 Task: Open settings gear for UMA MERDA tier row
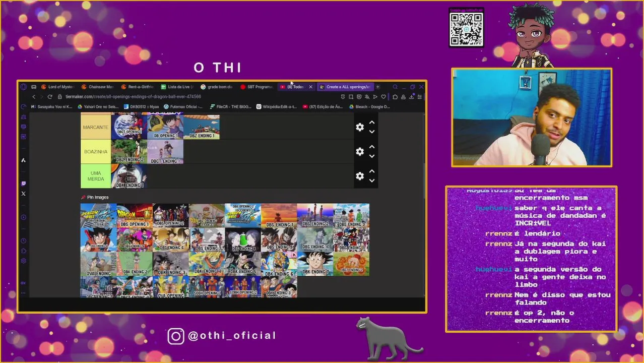(360, 176)
